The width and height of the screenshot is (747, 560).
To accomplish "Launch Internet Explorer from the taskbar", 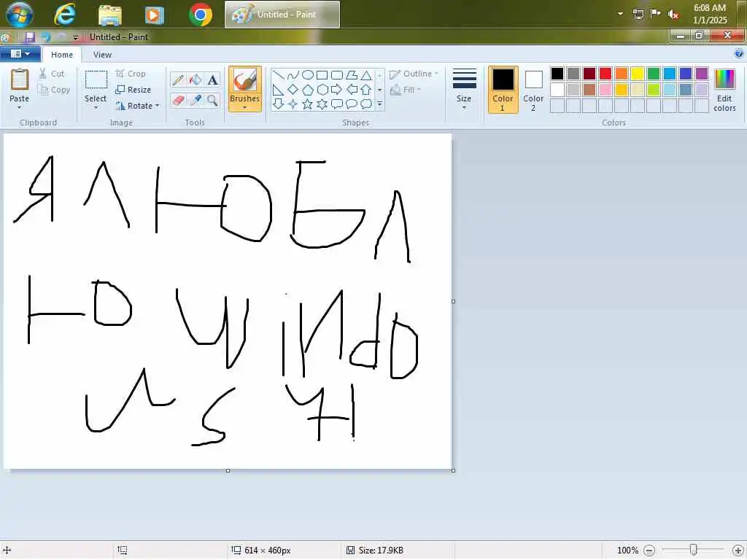I will 65,15.
